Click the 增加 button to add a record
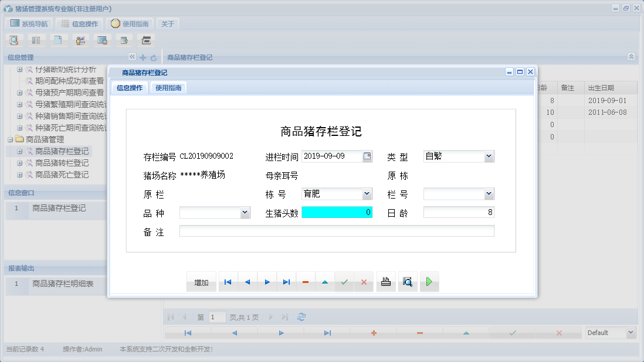Viewport: 644px width, 362px height. 201,282
